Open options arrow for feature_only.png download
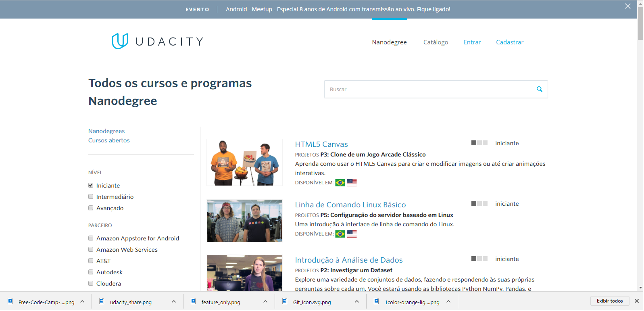This screenshot has width=644, height=311. click(265, 301)
